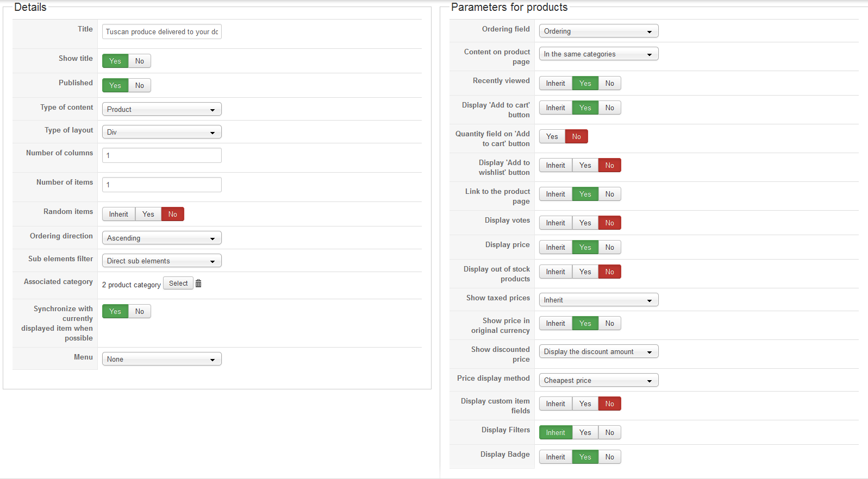Set Published to No
868x479 pixels.
click(x=140, y=85)
